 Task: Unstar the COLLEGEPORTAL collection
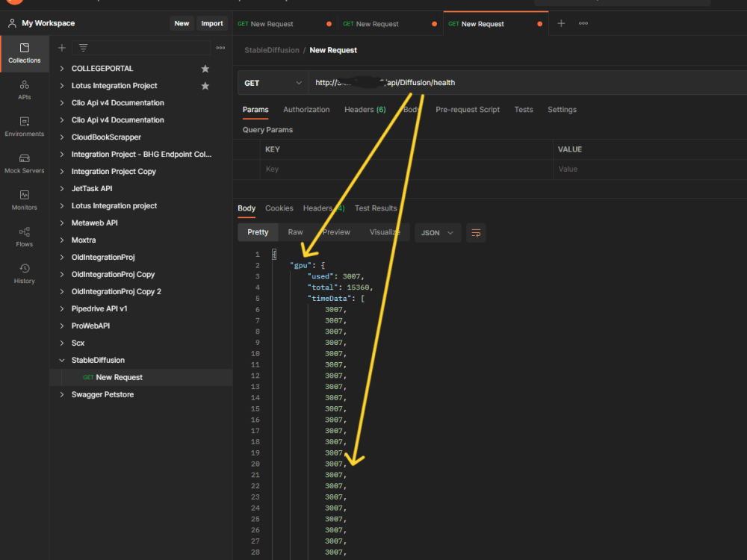pyautogui.click(x=205, y=69)
